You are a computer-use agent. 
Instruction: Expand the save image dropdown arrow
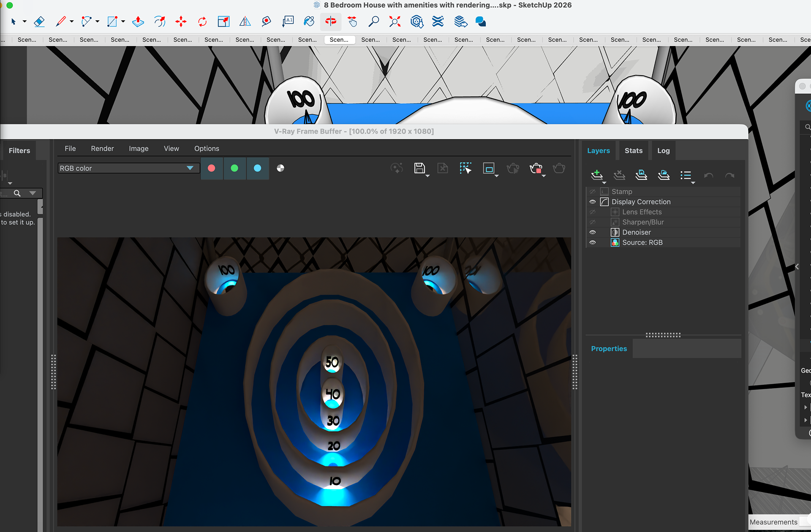427,176
